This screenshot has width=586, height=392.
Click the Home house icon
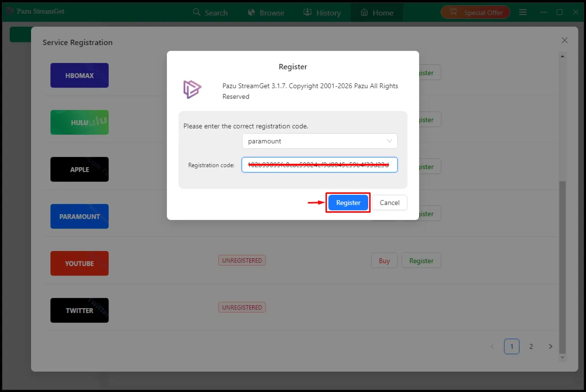[364, 13]
